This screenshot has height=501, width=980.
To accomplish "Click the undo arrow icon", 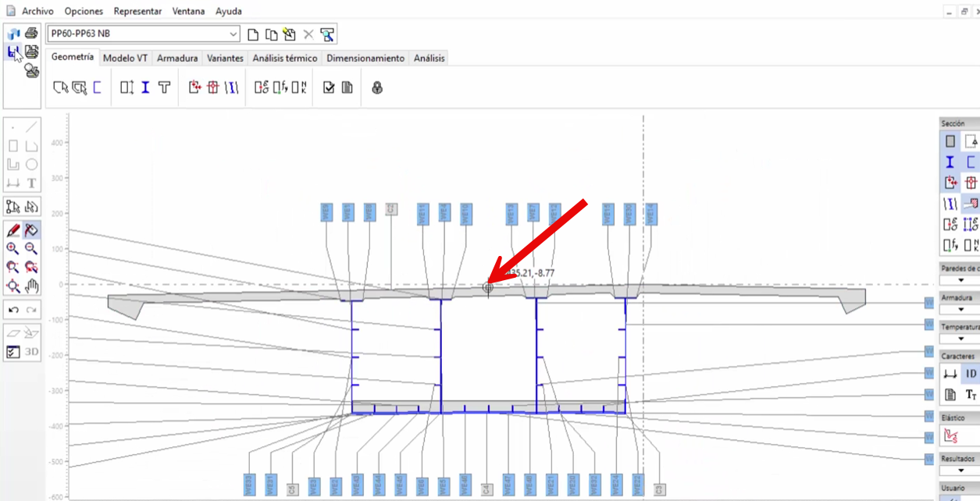I will coord(13,310).
